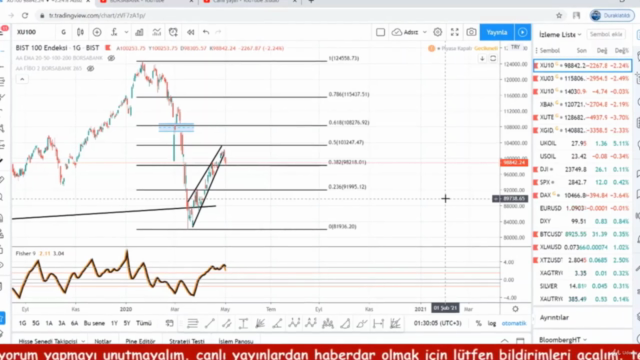
Task: Set time range to 1G
Action: [x=22, y=323]
